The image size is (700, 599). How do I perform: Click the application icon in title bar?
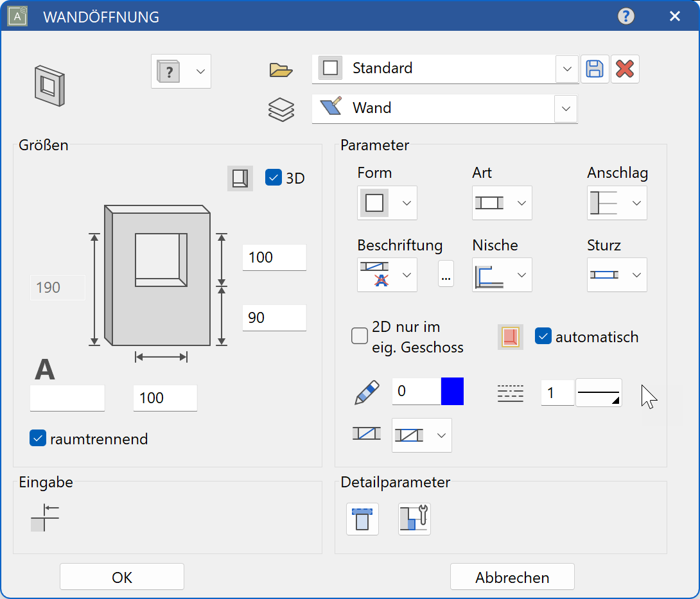click(x=17, y=17)
